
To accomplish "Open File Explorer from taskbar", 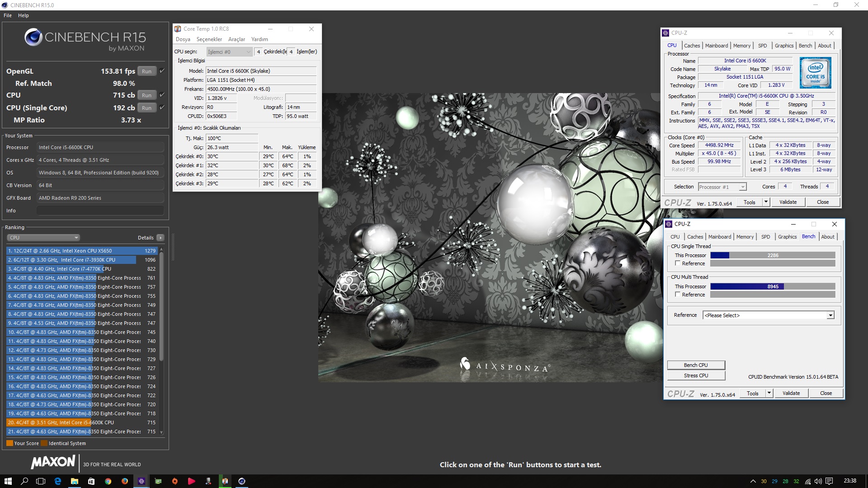I will pos(74,481).
